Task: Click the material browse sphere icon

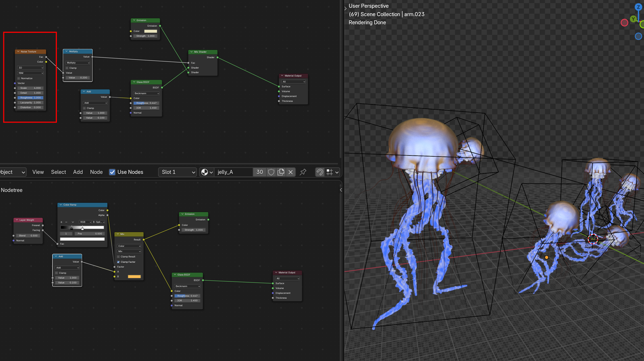Action: click(x=205, y=172)
